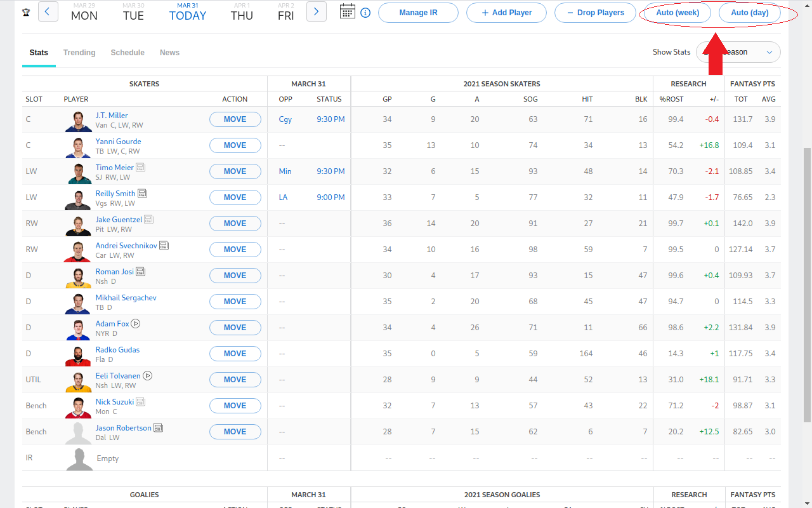This screenshot has height=508, width=812.
Task: Open Jason Robertson news note icon
Action: 159,428
